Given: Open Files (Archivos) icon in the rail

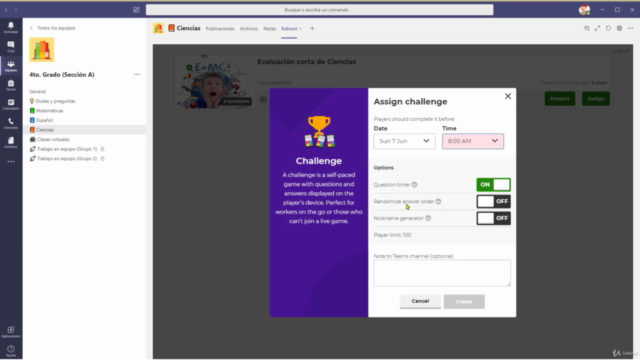Looking at the screenshot, I should click(x=11, y=142).
